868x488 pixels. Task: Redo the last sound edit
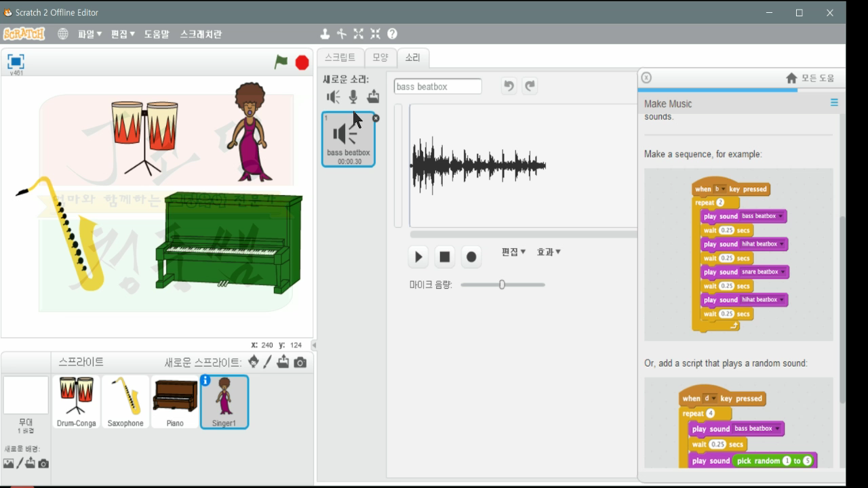(x=530, y=86)
